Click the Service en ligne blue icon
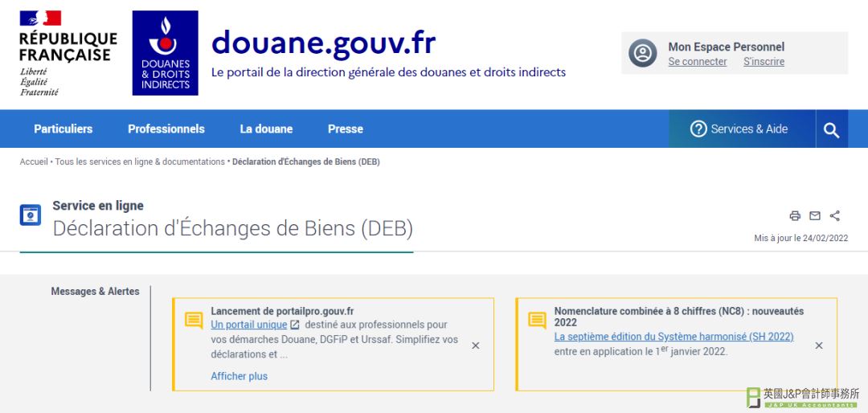The width and height of the screenshot is (868, 413). [31, 215]
